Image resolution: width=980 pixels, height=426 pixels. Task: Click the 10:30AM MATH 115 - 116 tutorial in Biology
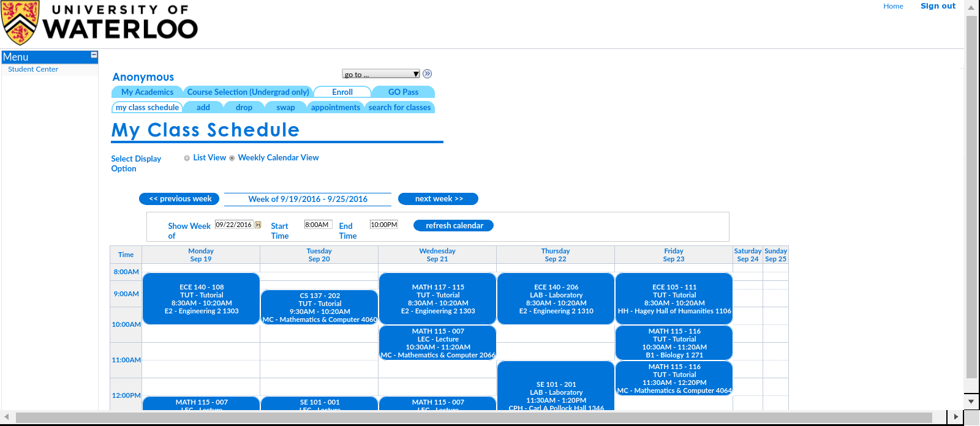(674, 343)
